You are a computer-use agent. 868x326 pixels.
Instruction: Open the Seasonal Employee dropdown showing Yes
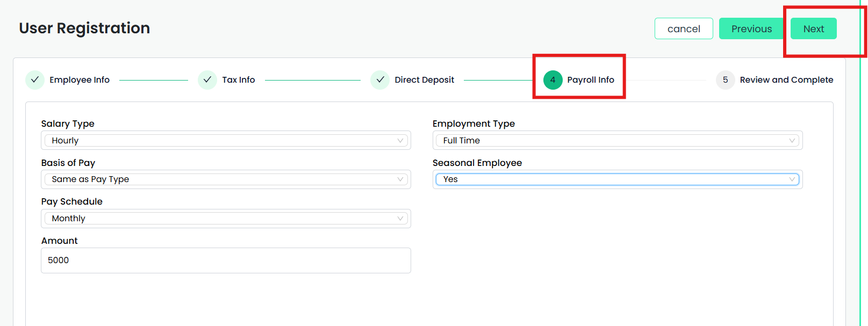(x=618, y=179)
